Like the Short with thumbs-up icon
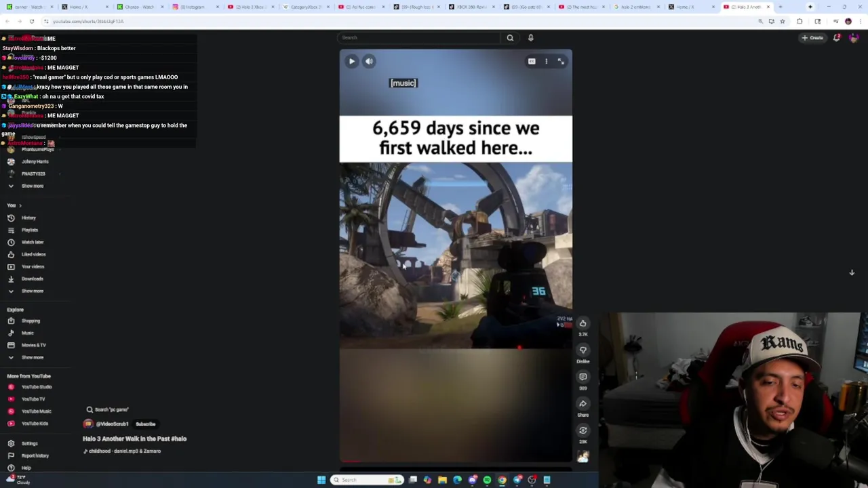This screenshot has height=488, width=868. 583,323
